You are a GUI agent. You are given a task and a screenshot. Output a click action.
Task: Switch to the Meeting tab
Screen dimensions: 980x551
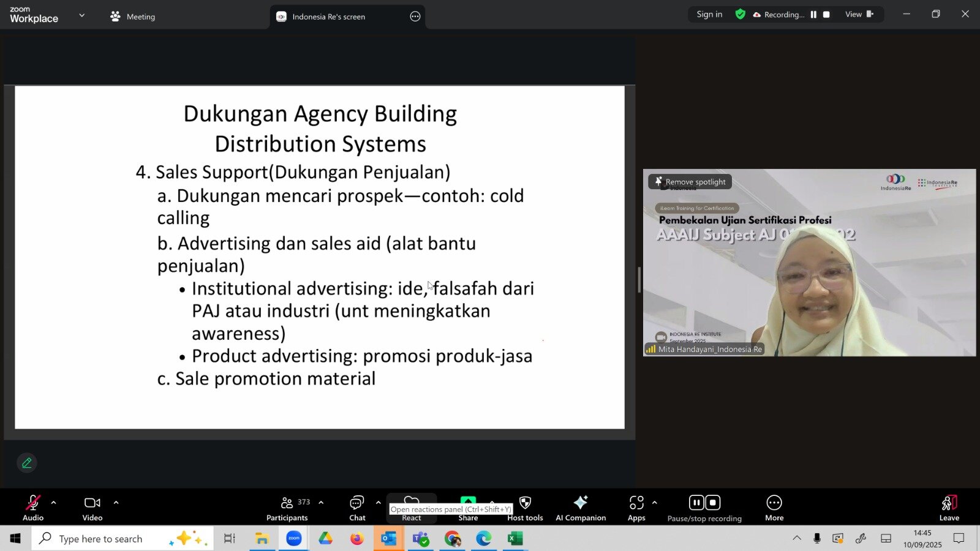click(133, 17)
